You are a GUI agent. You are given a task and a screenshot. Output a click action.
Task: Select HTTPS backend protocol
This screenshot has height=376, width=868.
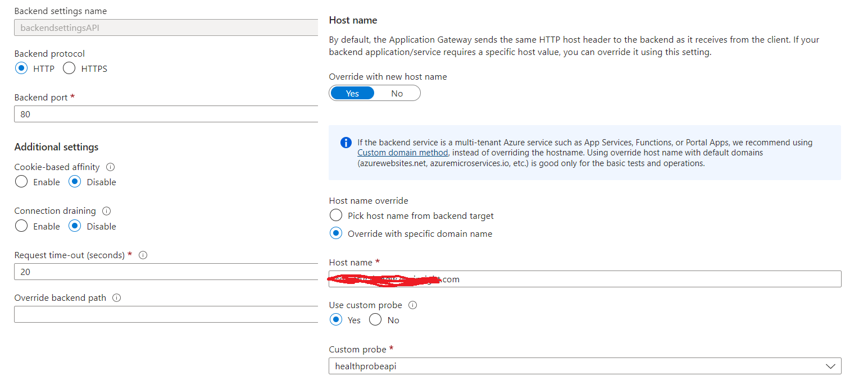click(x=69, y=68)
